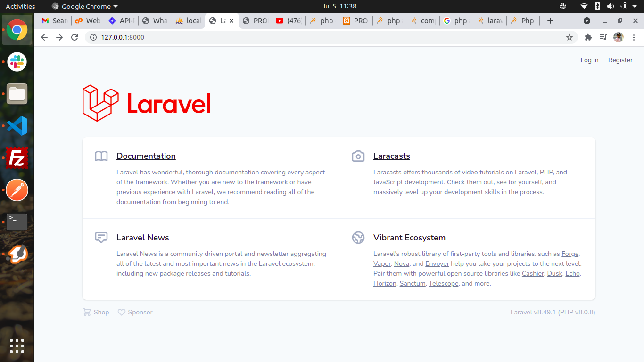Open the clock and calendar panel
This screenshot has width=644, height=362.
(x=339, y=6)
